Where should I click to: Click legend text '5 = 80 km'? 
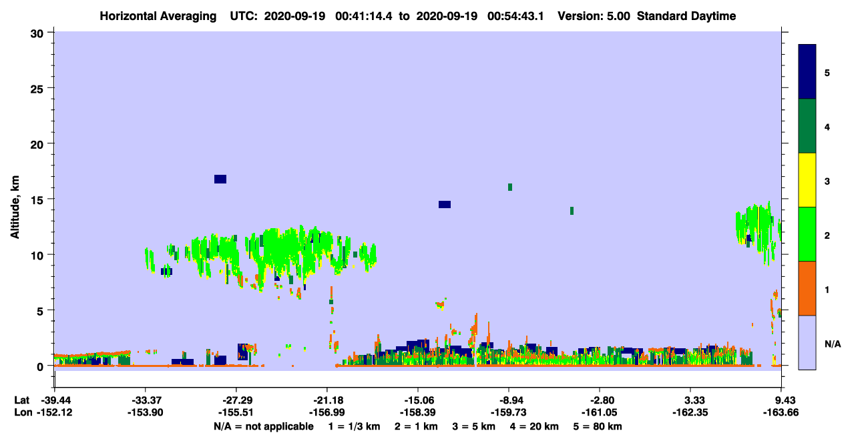coord(598,426)
